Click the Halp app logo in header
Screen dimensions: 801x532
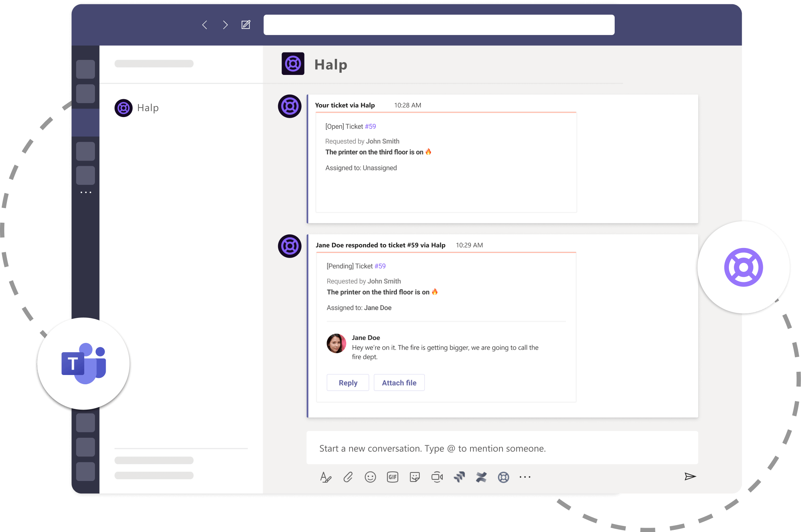(293, 64)
